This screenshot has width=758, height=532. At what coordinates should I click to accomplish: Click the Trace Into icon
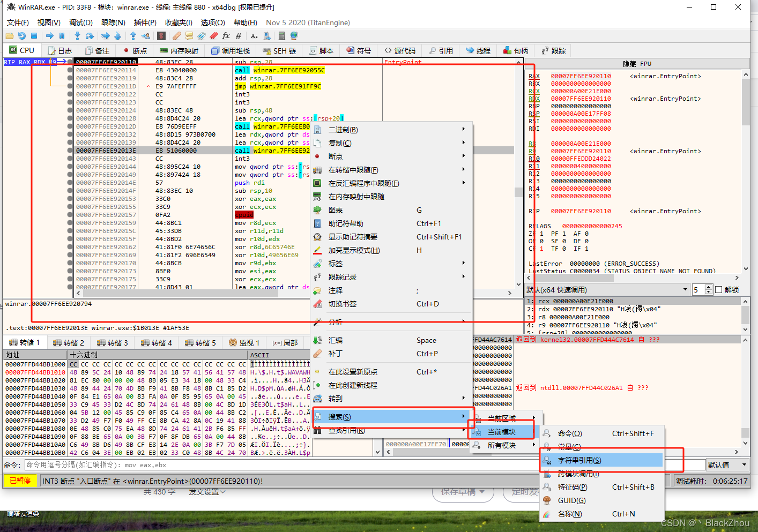[x=106, y=36]
